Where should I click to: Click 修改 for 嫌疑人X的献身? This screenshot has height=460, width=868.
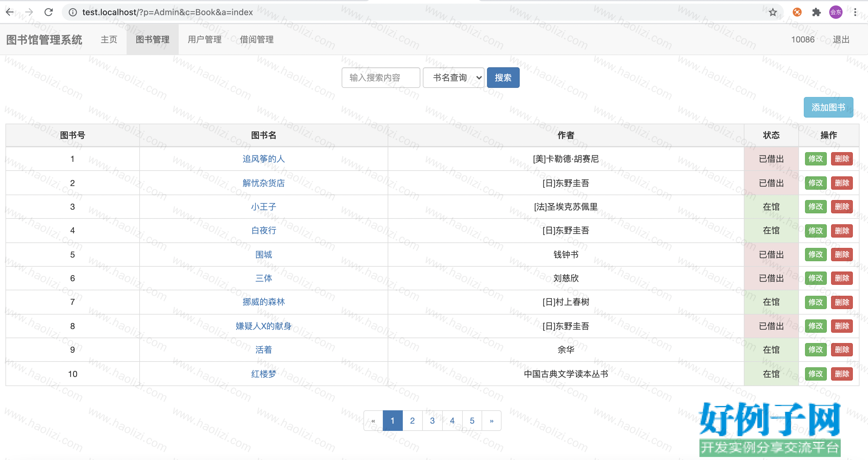[815, 326]
